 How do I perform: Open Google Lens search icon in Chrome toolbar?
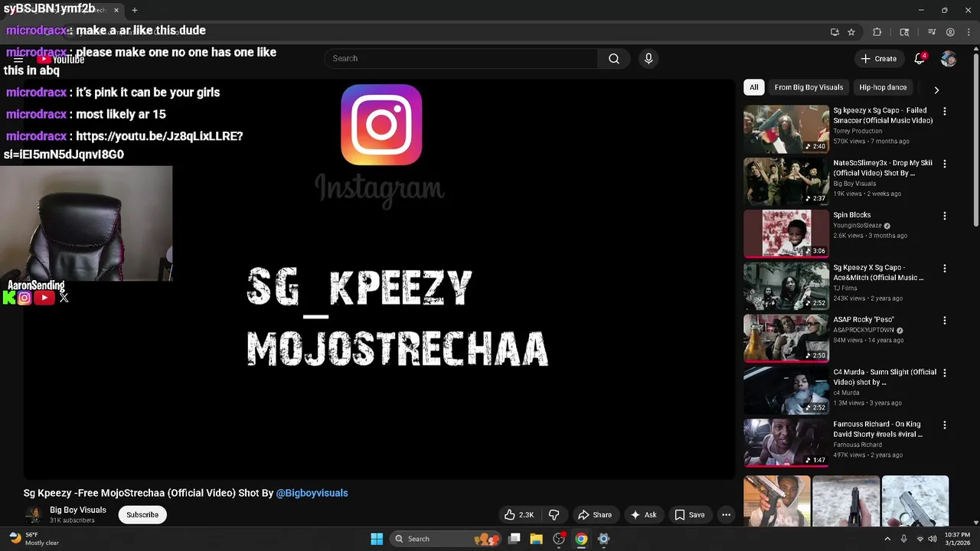(x=904, y=32)
